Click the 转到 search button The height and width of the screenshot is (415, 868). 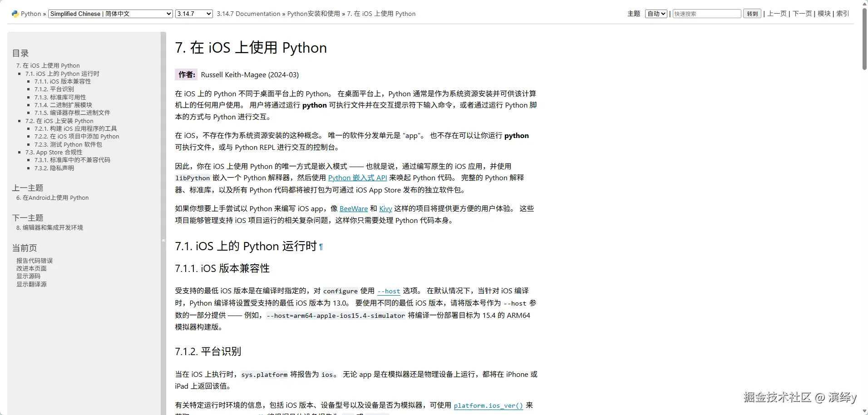coord(752,14)
